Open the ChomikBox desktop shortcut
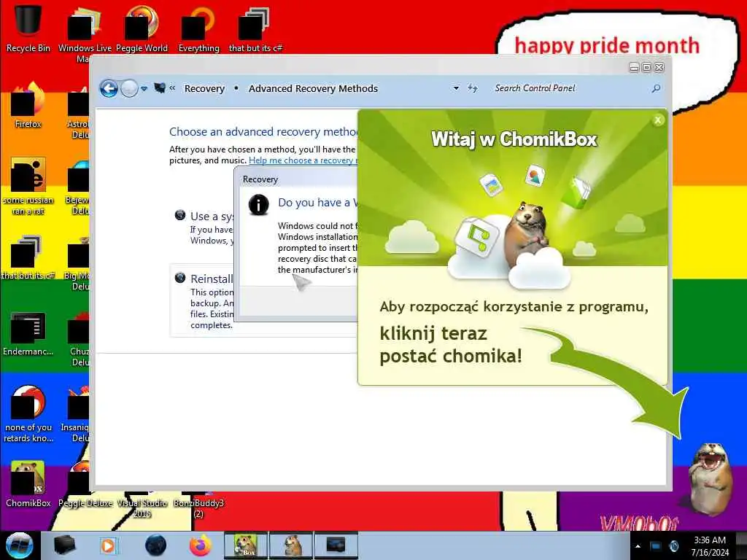Viewport: 747px width, 560px height. point(28,485)
